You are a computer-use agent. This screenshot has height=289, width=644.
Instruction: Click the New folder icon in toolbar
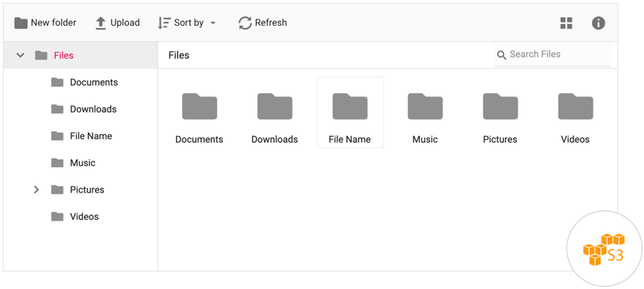coord(21,23)
